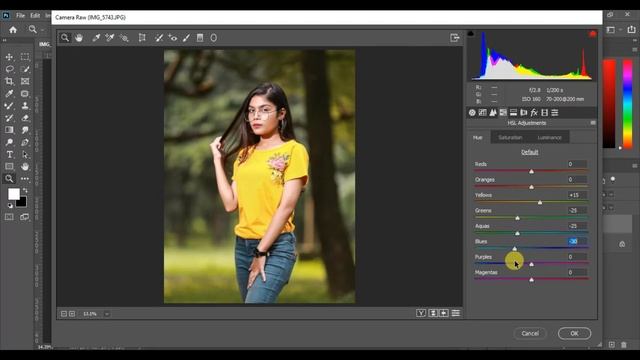Open zoom level dropdown next to 13.1%
Viewport: 640px width, 360px height.
(107, 314)
